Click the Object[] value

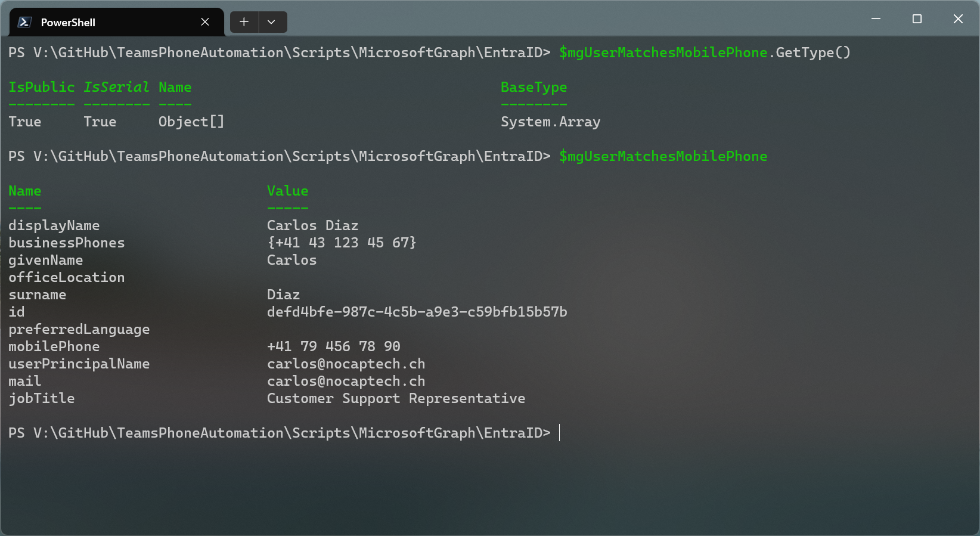191,122
